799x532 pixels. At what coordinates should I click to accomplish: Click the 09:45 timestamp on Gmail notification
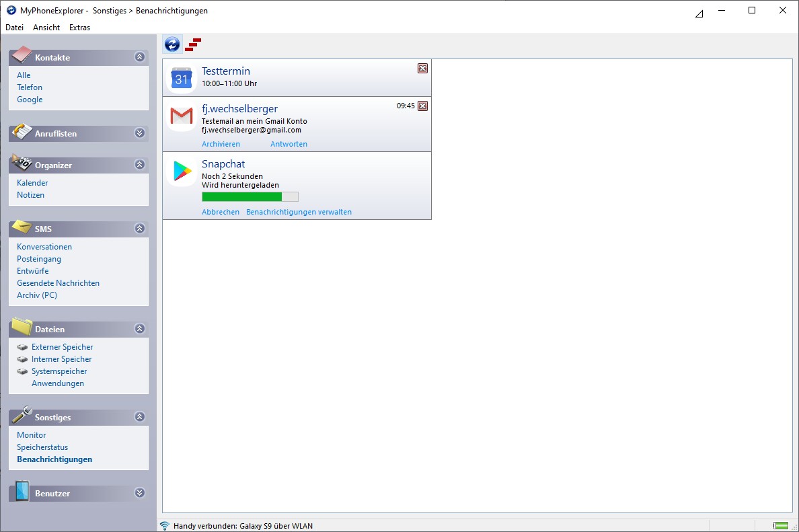(x=406, y=106)
